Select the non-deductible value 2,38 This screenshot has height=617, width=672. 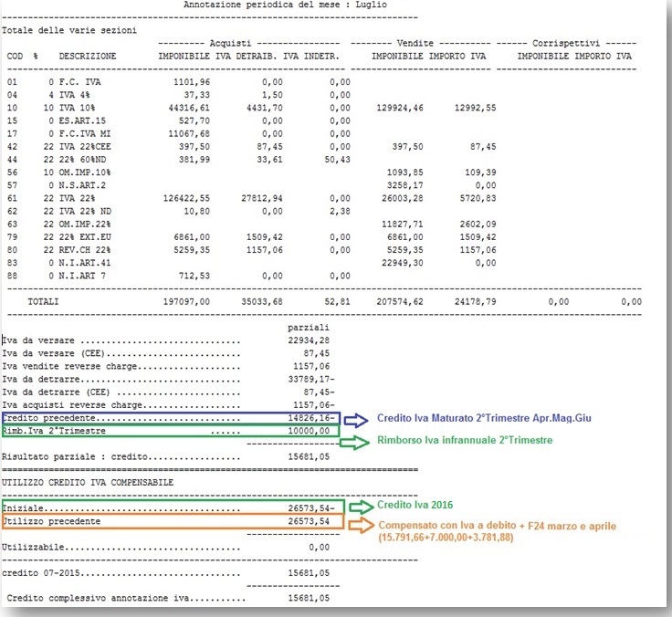pos(340,211)
